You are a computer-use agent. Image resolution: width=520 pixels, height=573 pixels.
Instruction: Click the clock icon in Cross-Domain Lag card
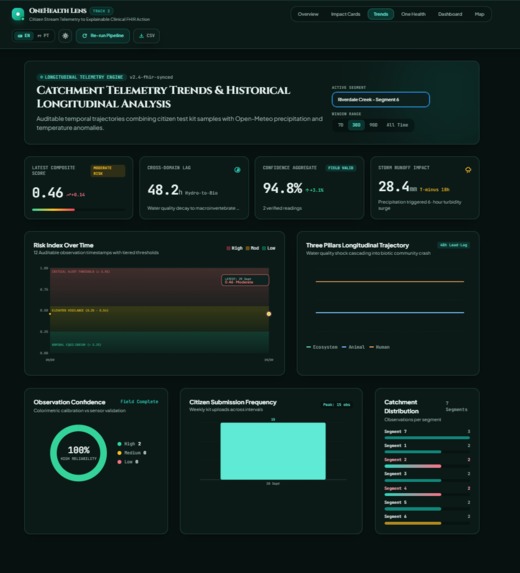point(237,170)
